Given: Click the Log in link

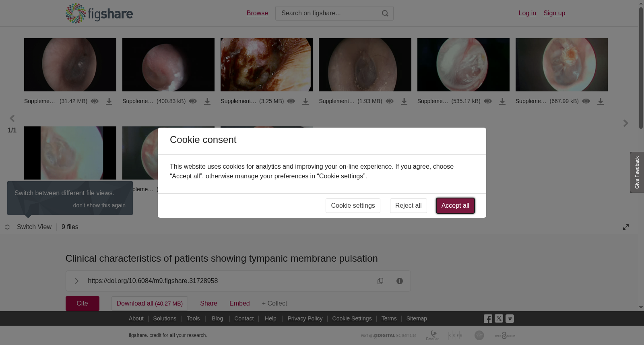Looking at the screenshot, I should tap(527, 13).
